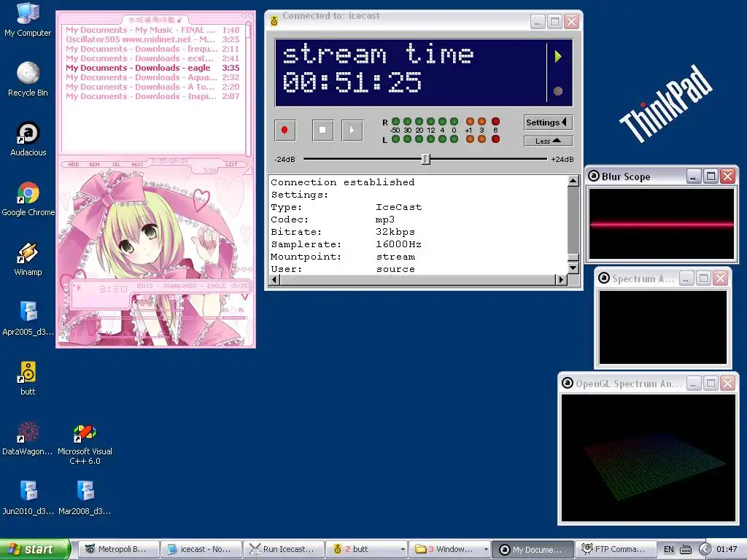This screenshot has height=560, width=747.
Task: Click the Audacious icon in the Blur Scope title bar
Action: pyautogui.click(x=594, y=176)
